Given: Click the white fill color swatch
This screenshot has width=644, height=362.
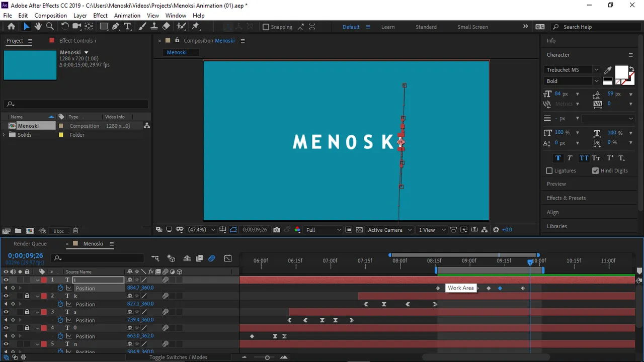Looking at the screenshot, I should [x=621, y=72].
